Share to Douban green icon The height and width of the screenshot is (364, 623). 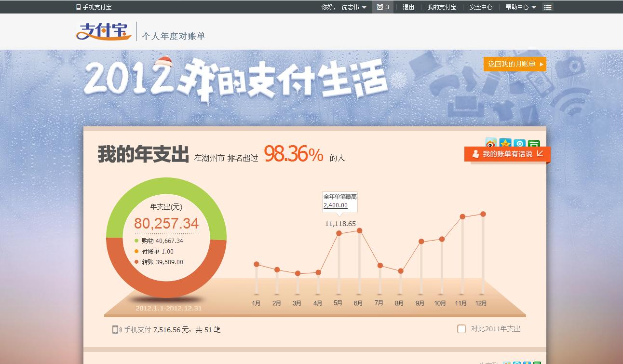(x=534, y=144)
